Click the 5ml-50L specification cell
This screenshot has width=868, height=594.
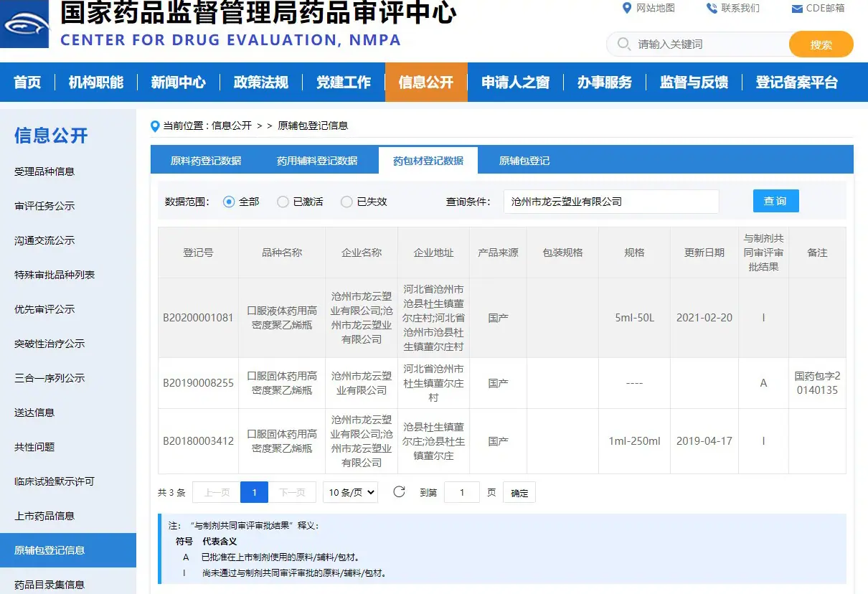[634, 317]
